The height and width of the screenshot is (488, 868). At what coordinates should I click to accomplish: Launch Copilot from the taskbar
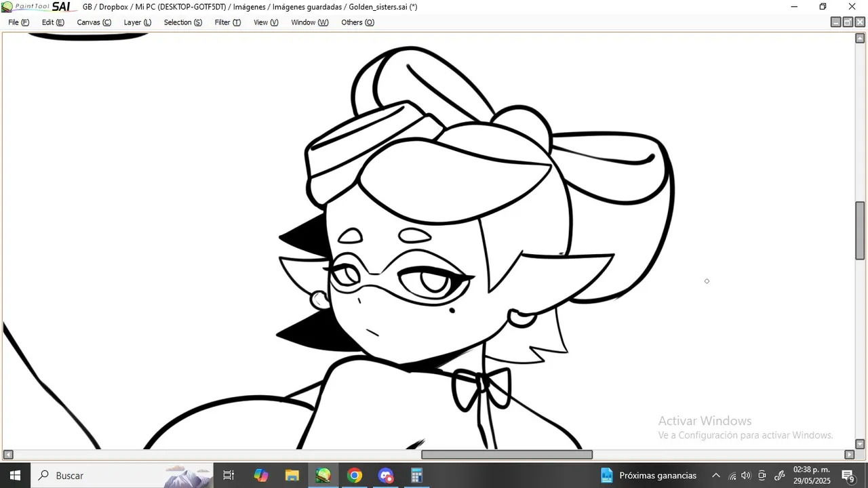[261, 476]
